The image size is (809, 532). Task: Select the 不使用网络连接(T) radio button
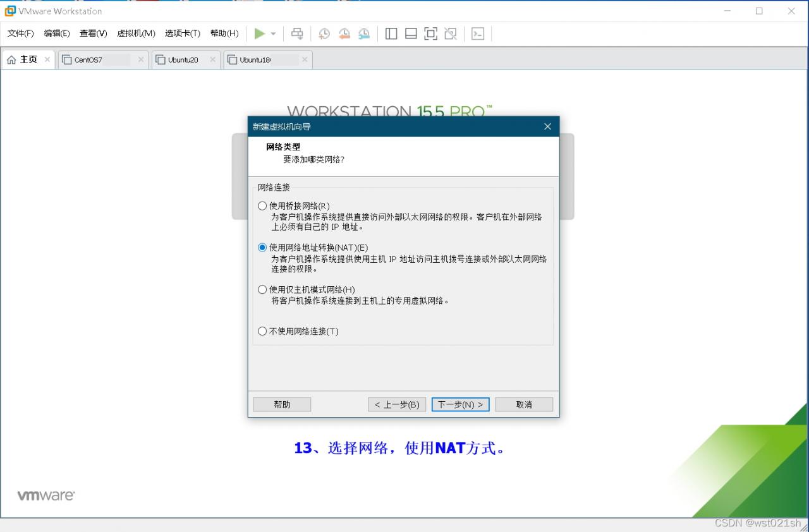[x=262, y=332]
